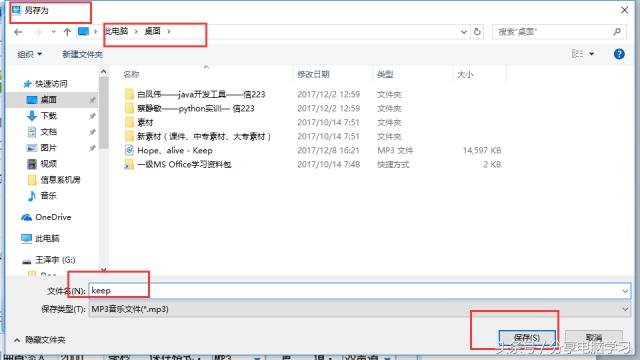Click the MP3 file icon of Hope、alive
The width and height of the screenshot is (640, 360).
tap(129, 151)
